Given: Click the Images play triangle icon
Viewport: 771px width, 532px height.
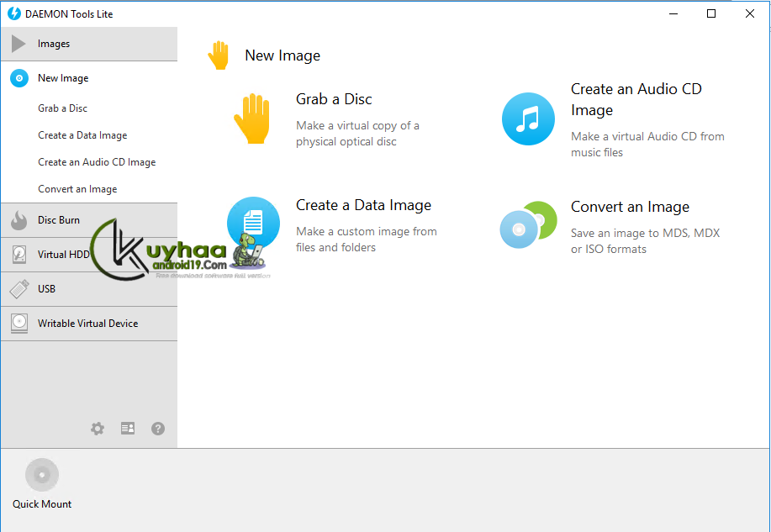Looking at the screenshot, I should point(18,44).
